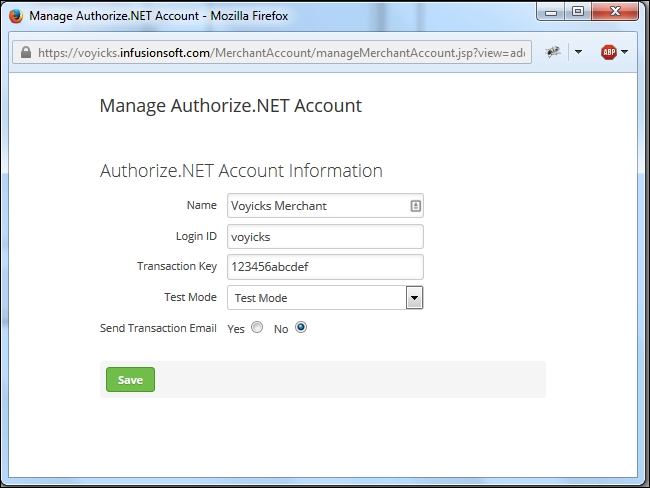Click the Transaction Key input field
The width and height of the screenshot is (650, 488).
325,267
